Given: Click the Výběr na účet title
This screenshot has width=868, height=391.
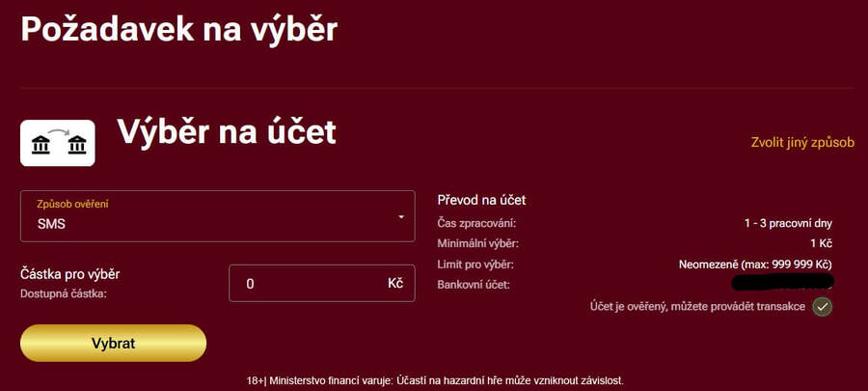Looking at the screenshot, I should 227,132.
